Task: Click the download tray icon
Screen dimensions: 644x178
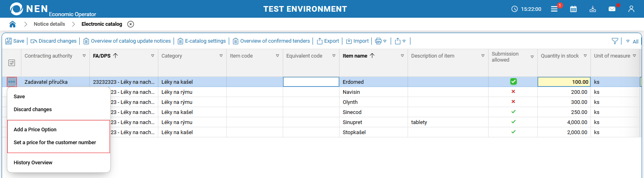Action: pyautogui.click(x=592, y=9)
